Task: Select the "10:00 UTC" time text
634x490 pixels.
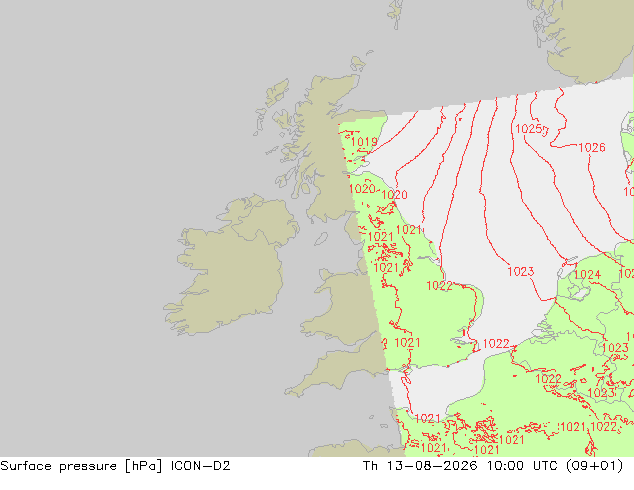Action: [x=524, y=466]
